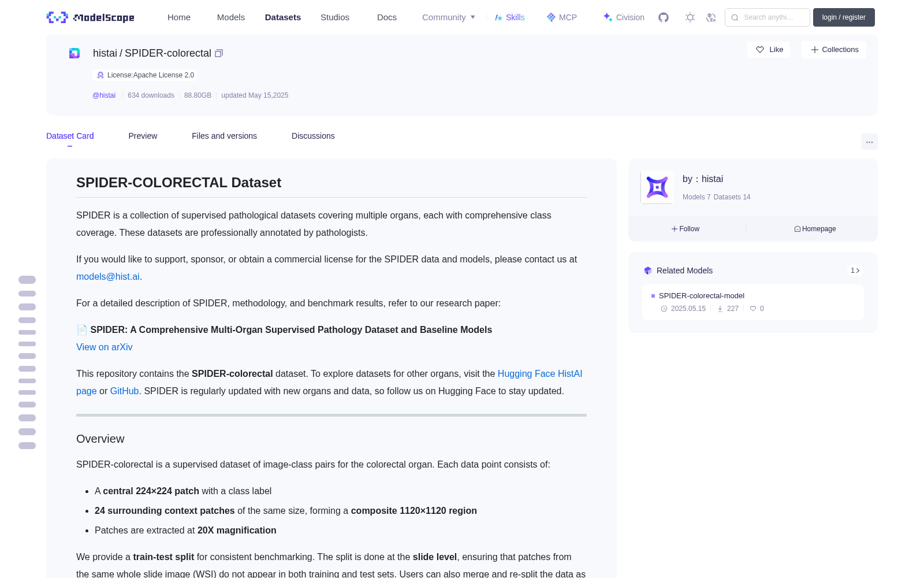Open the @histai author link
This screenshot has height=578, width=924.
click(104, 95)
